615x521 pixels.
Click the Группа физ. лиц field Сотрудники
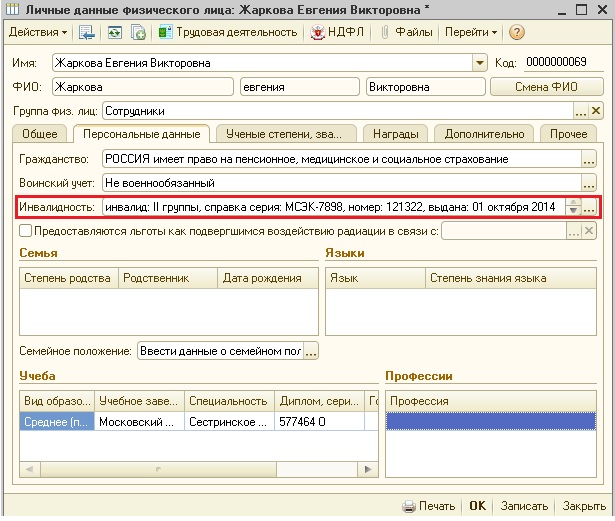(x=338, y=111)
